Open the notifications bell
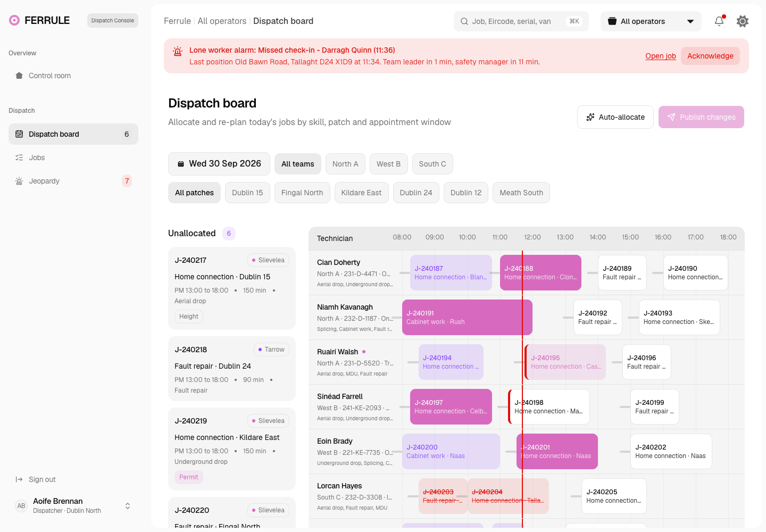This screenshot has width=766, height=532. 719,21
